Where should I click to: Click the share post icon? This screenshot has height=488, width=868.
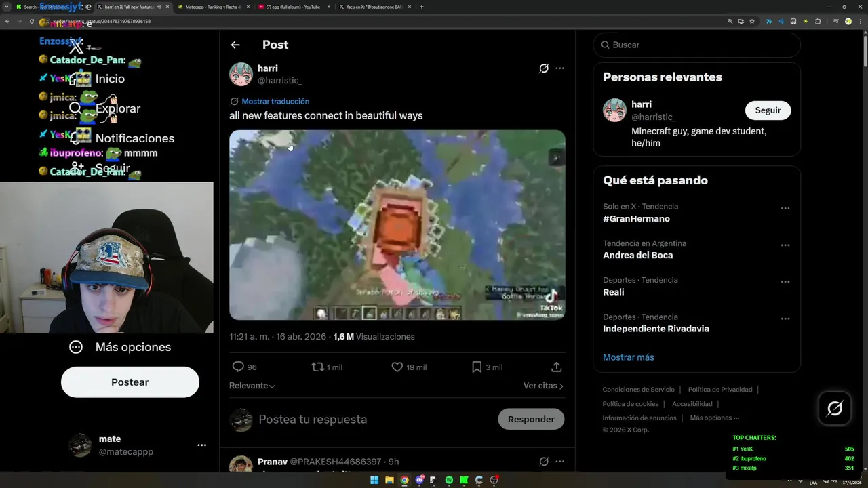[x=557, y=367]
